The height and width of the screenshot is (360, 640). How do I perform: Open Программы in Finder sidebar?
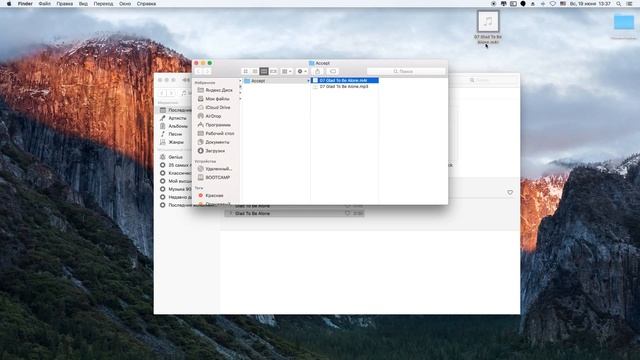coord(215,125)
